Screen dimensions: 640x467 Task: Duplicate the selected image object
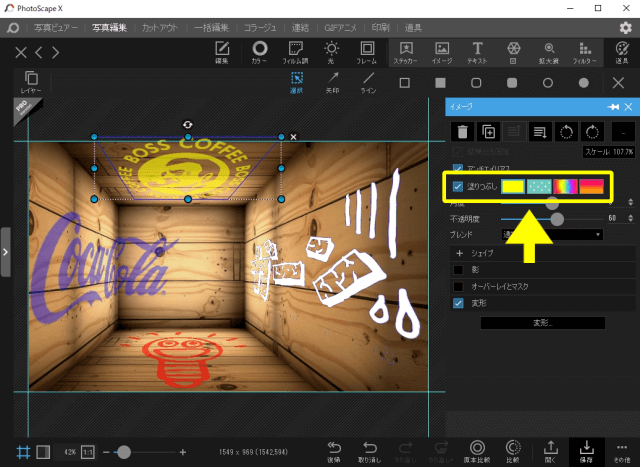489,132
